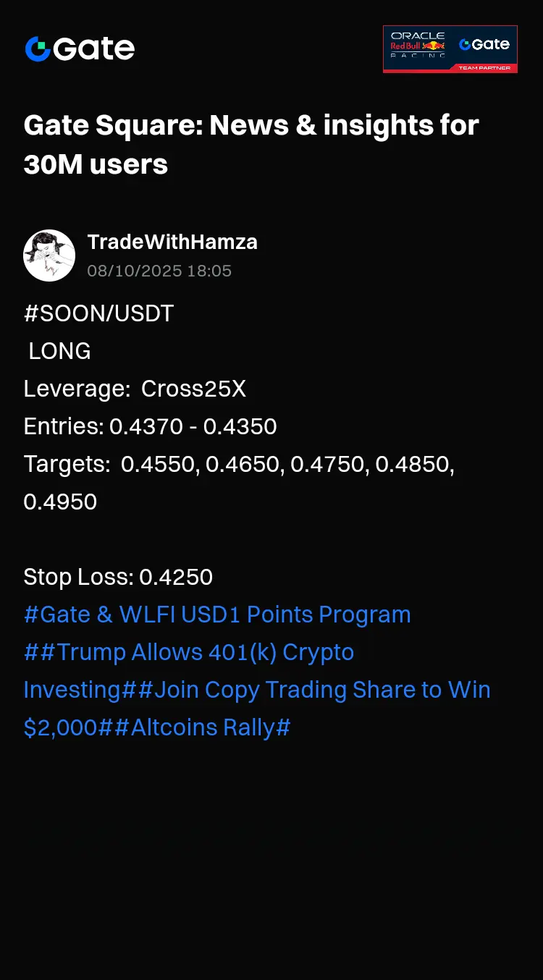
Task: Click the Gate wordmark beside the logo
Action: tap(94, 49)
